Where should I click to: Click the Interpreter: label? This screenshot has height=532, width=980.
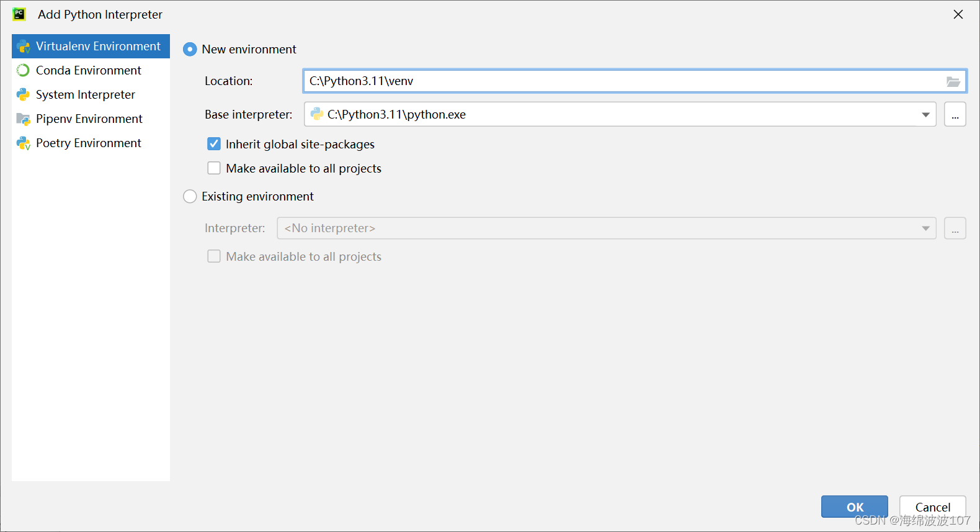(x=235, y=228)
